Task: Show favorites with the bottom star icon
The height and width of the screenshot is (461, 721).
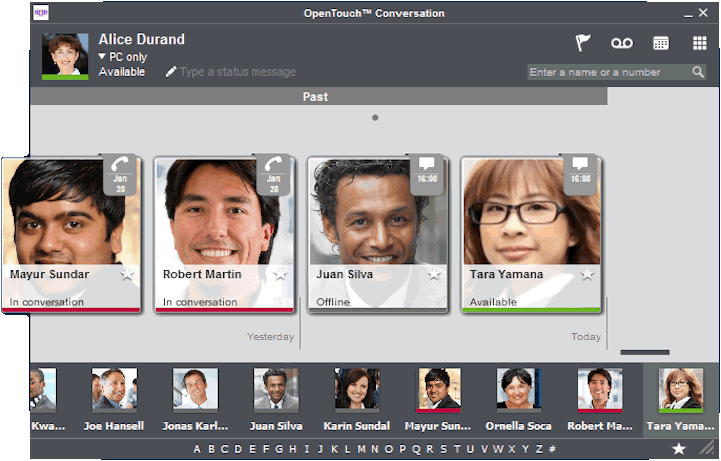Action: (x=678, y=449)
